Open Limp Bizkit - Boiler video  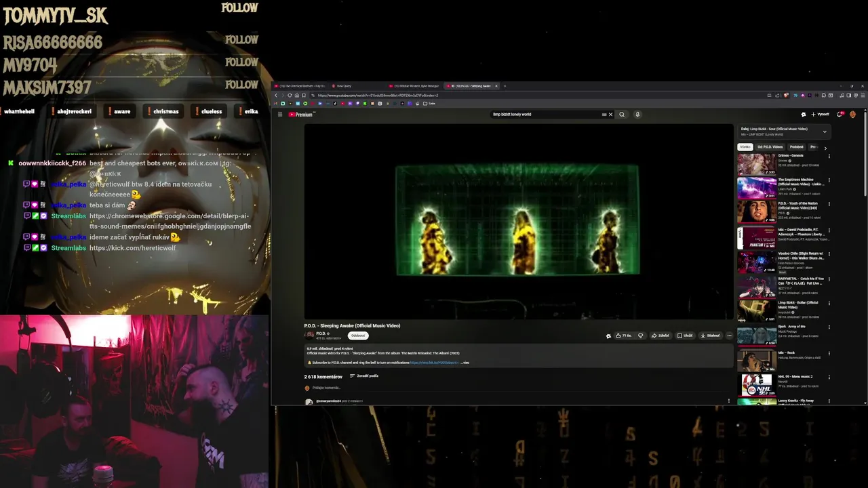tap(757, 311)
